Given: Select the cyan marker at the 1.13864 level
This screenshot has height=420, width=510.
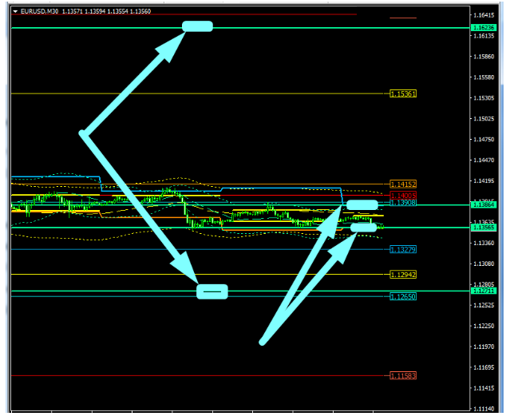Looking at the screenshot, I should tap(362, 205).
